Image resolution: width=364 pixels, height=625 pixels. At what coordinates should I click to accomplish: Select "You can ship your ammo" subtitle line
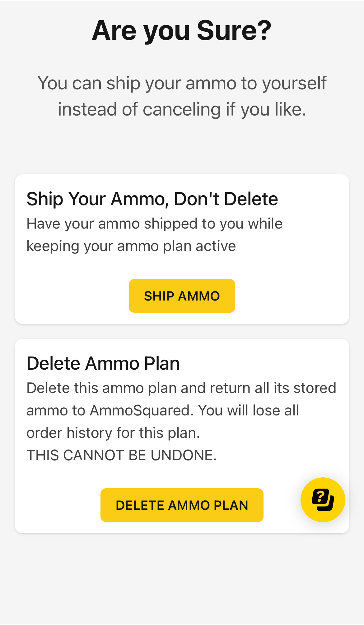coord(182,83)
